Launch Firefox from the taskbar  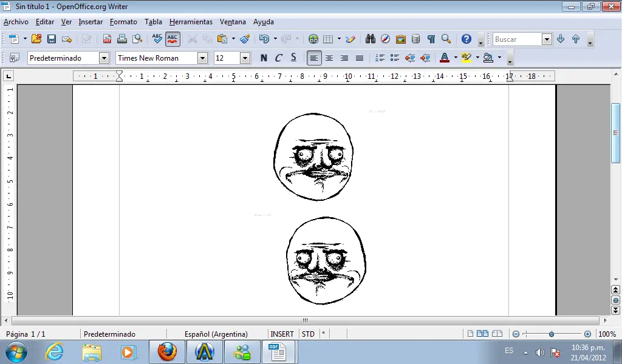pos(167,352)
